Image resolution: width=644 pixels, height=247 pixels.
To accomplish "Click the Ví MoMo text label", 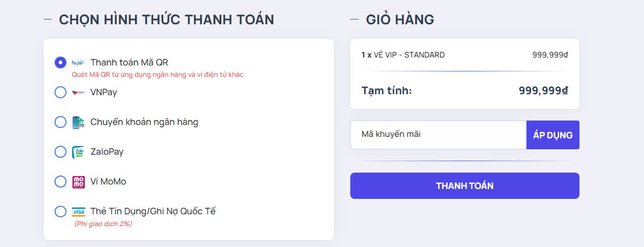I will [x=108, y=182].
